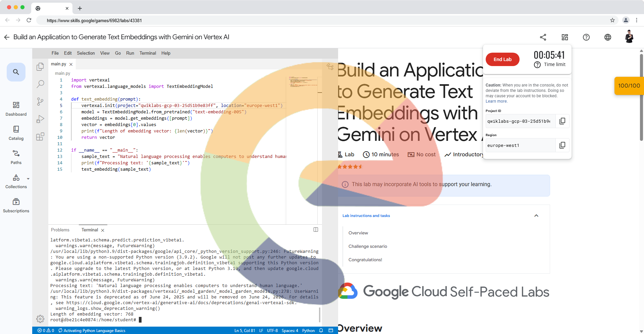Open the Extensions icon in activity bar
Viewport: 644px width, 334px height.
tap(40, 136)
